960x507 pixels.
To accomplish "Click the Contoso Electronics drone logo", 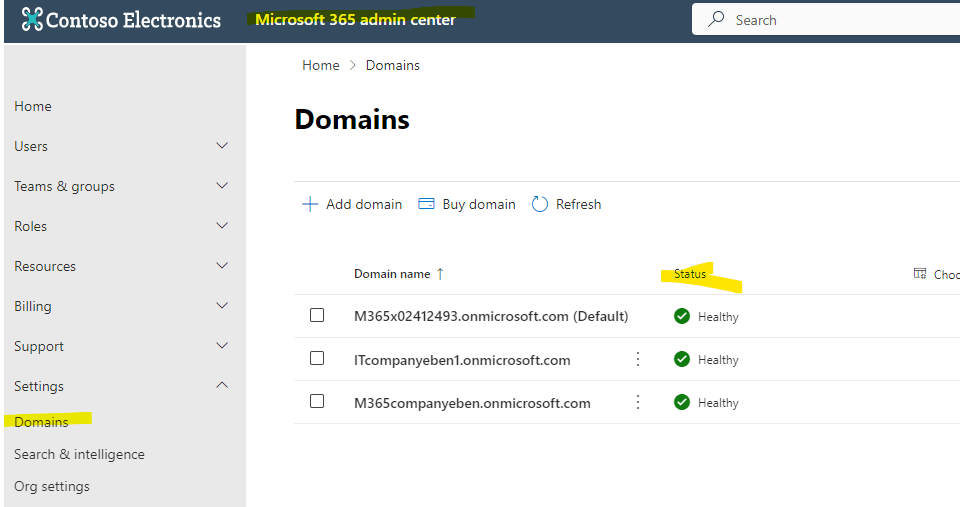I will click(32, 20).
